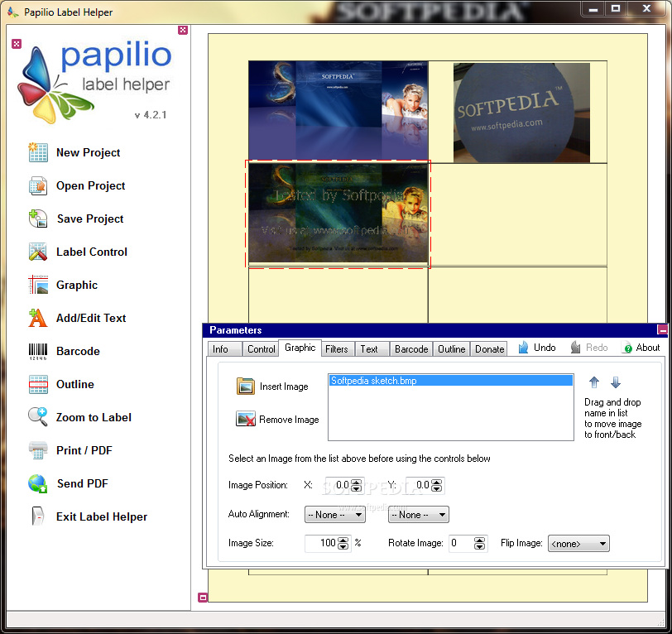Screen dimensions: 672x634
Task: Click the Label Control tools icon
Action: tap(38, 252)
